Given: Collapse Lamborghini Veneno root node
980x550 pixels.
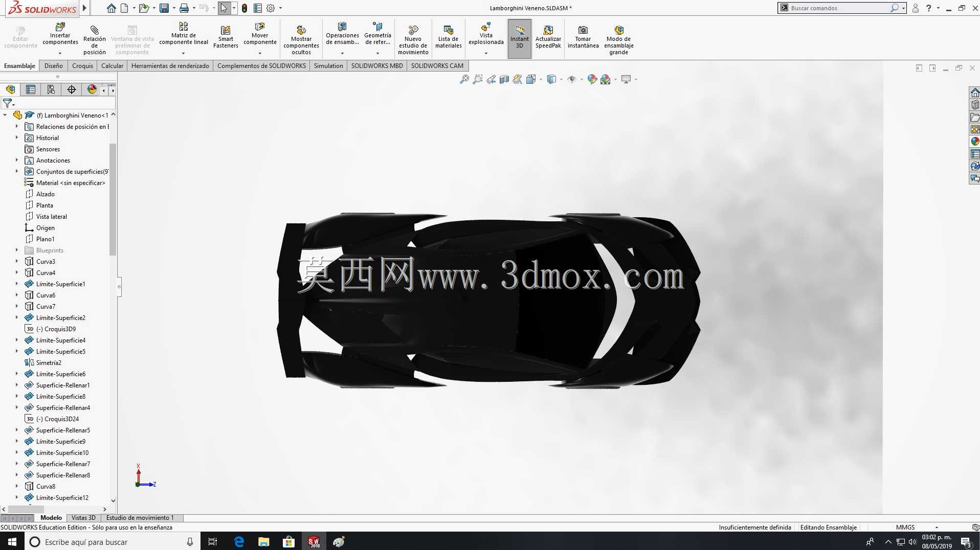Looking at the screenshot, I should point(5,115).
